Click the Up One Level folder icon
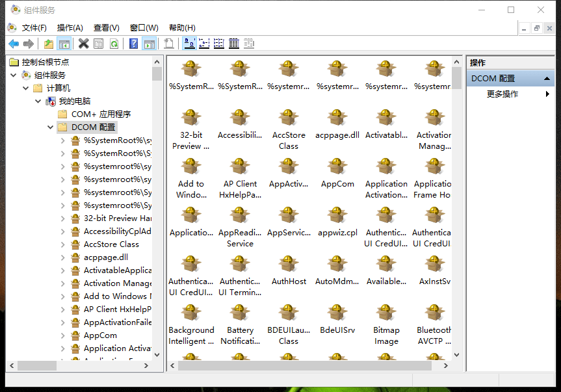Screen dimensions: 561x392 pyautogui.click(x=48, y=44)
